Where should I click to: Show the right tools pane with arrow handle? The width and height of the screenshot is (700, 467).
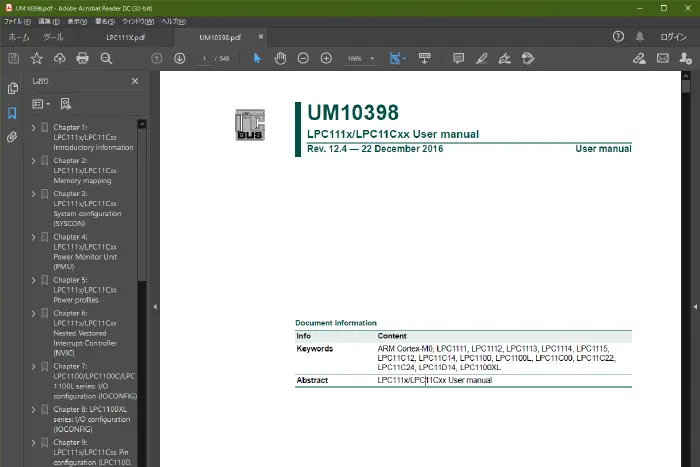[693, 307]
